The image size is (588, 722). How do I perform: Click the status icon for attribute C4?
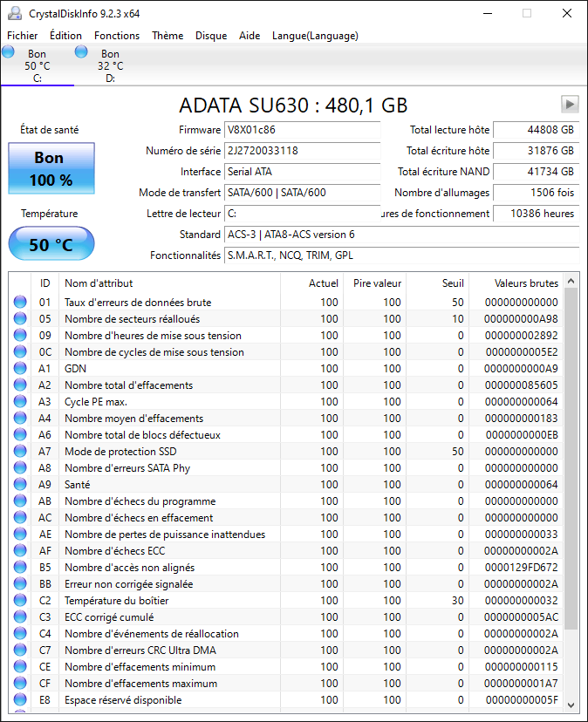[x=20, y=633]
